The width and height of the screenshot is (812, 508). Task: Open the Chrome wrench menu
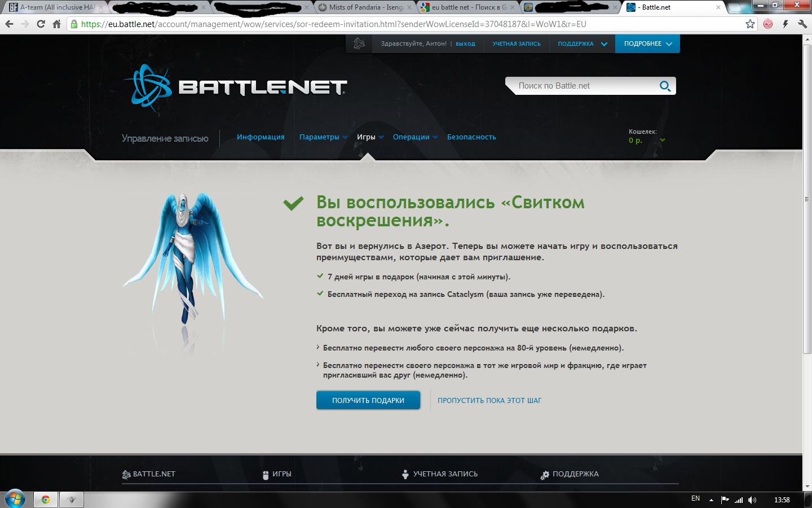tap(802, 24)
